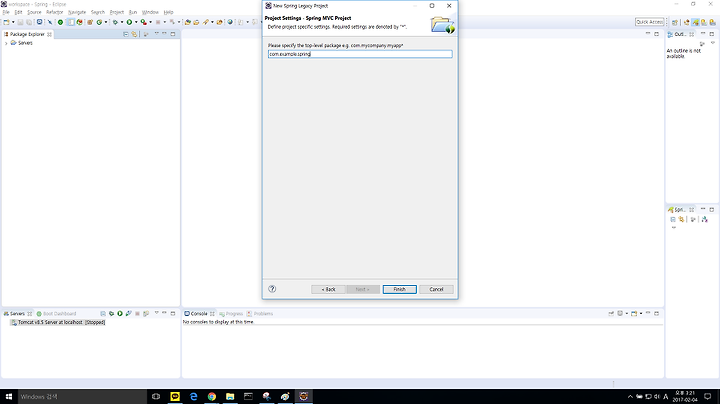Screen dimensions: 720x404
Task: Open the Source menu
Action: 34,12
